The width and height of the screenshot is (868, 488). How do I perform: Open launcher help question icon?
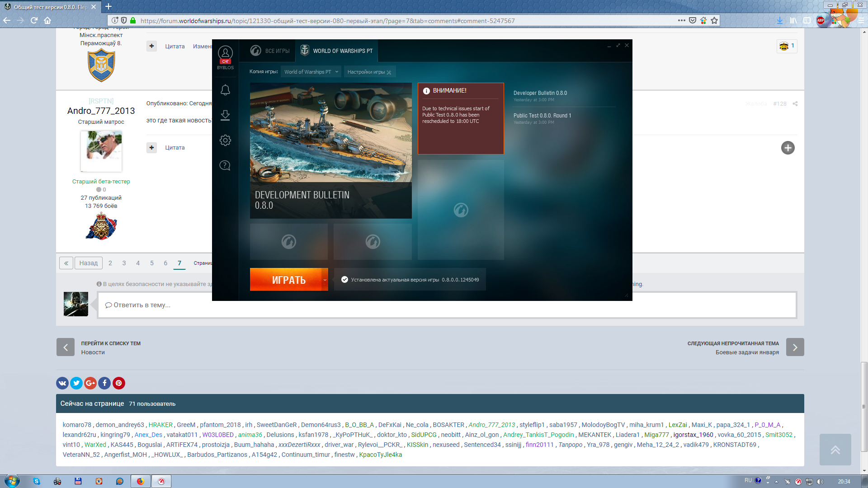click(225, 165)
